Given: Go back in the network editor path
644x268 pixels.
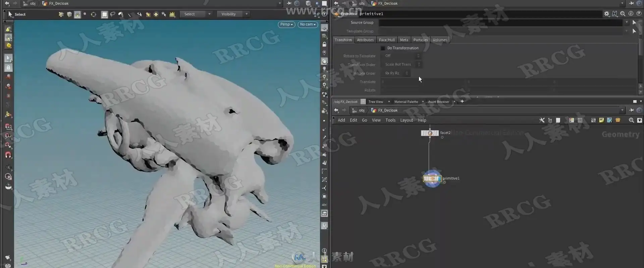Looking at the screenshot, I should point(336,110).
